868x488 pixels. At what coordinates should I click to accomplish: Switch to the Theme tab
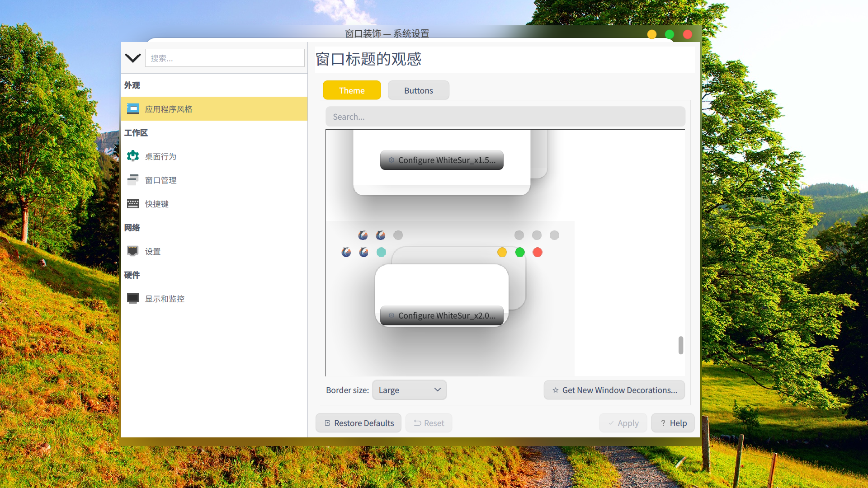coord(352,90)
